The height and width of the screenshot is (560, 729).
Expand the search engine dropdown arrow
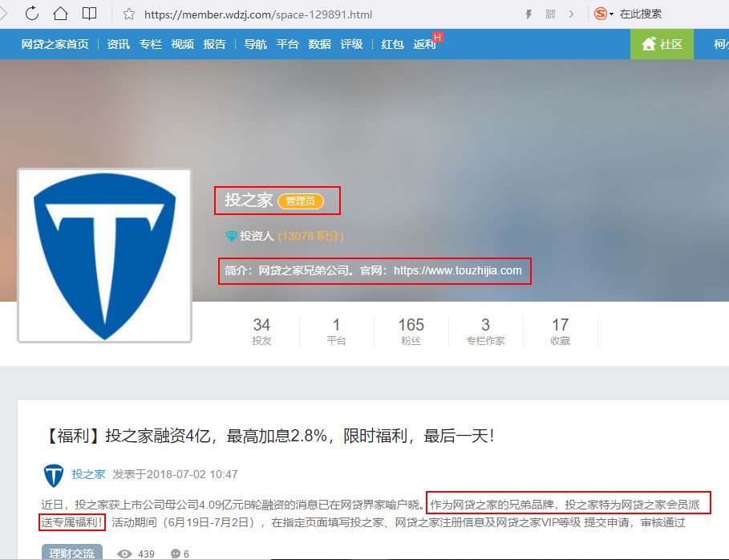point(611,14)
